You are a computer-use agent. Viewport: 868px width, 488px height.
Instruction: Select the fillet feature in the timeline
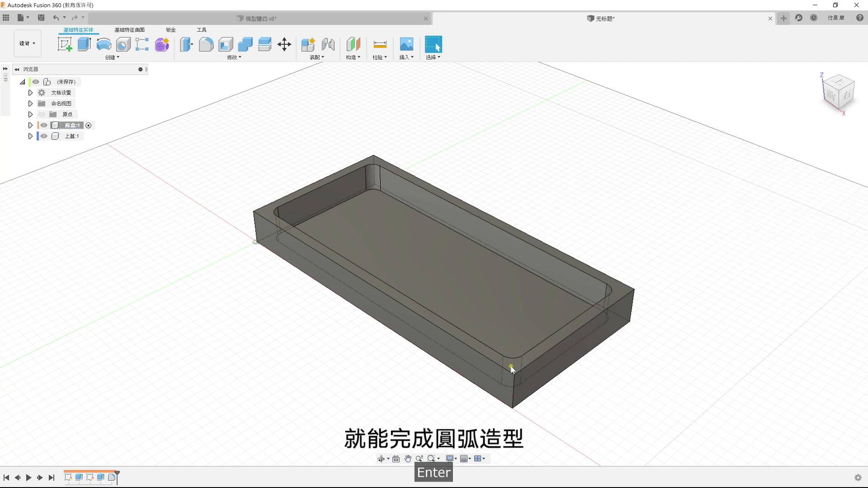111,477
